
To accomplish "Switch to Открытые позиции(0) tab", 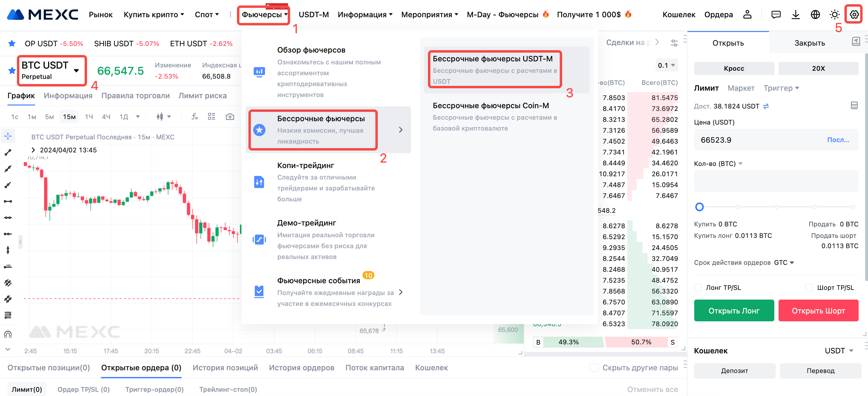I will point(49,368).
